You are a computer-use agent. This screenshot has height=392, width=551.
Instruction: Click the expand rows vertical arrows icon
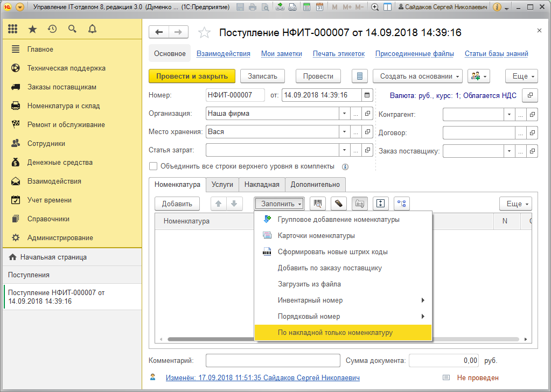tap(381, 204)
